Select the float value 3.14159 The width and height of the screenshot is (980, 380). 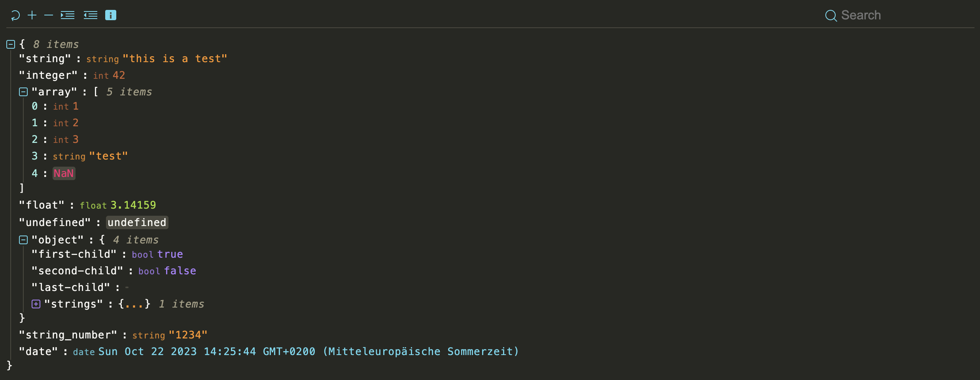[x=133, y=205]
